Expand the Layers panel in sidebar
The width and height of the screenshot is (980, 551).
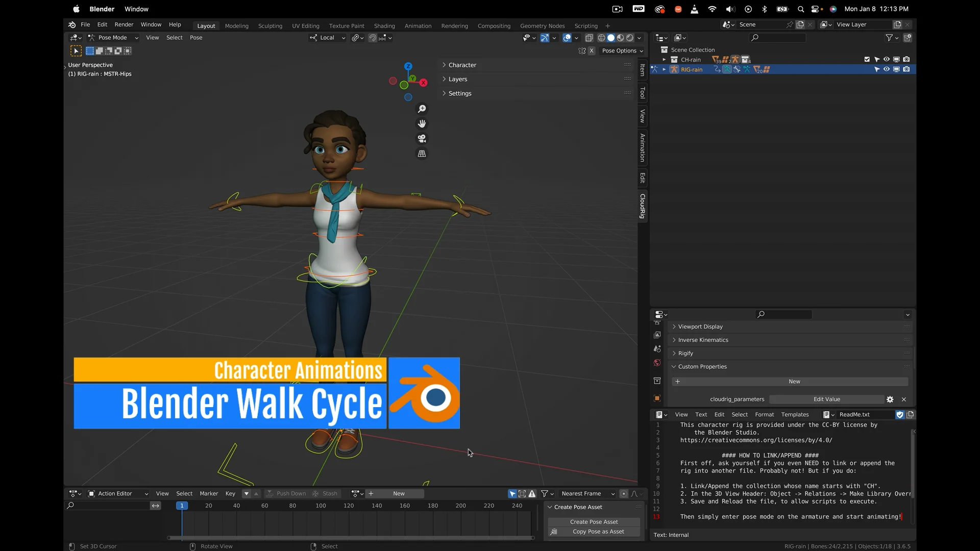tap(457, 80)
